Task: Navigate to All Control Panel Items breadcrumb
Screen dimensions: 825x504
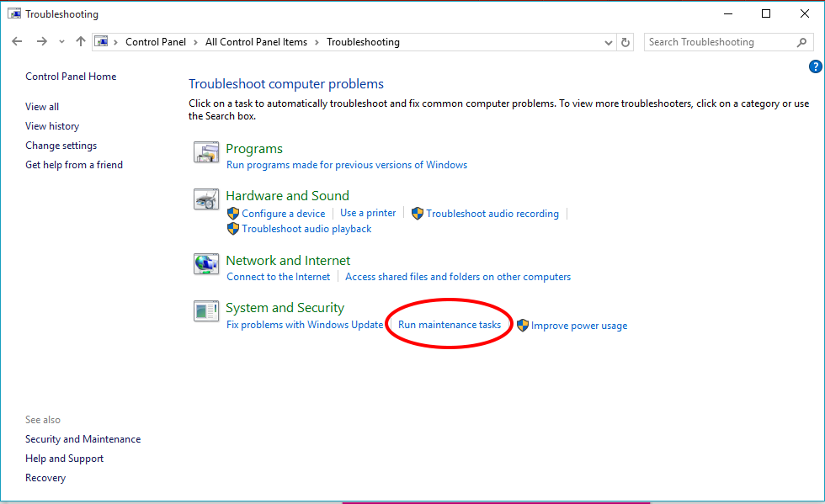Action: 256,42
